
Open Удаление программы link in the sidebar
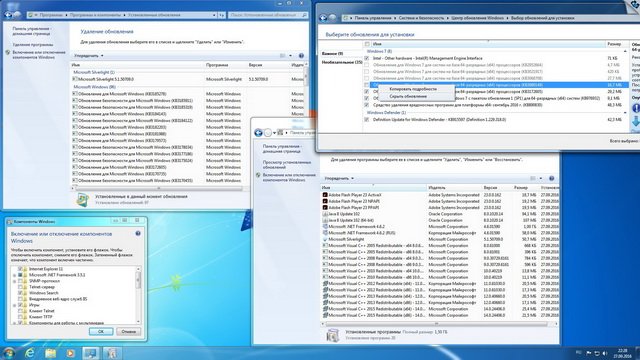tap(33, 44)
